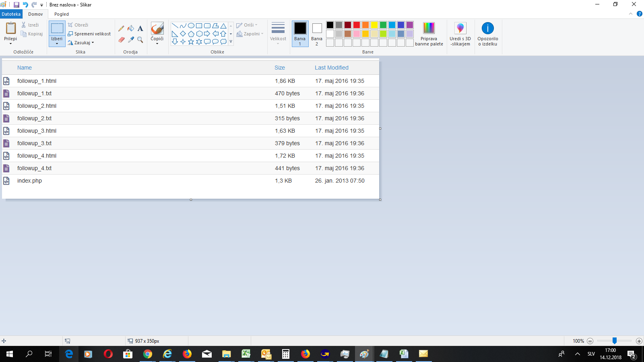Click Spremeni velikost resize button
This screenshot has width=644, height=362.
pos(89,34)
